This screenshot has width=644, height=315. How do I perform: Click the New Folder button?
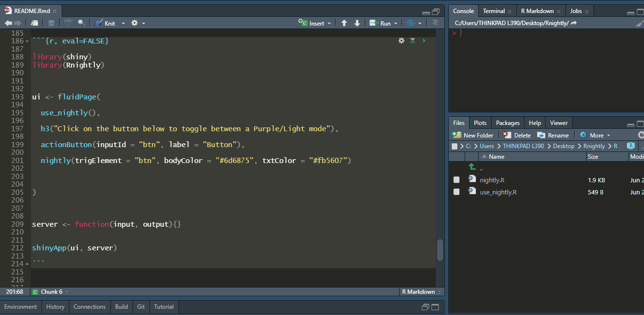click(x=473, y=135)
